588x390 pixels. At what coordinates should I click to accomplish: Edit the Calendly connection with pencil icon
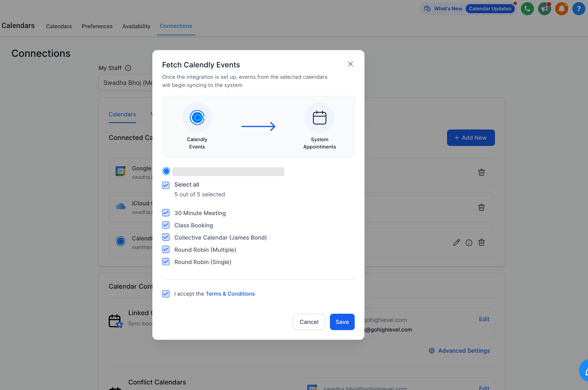(x=457, y=242)
